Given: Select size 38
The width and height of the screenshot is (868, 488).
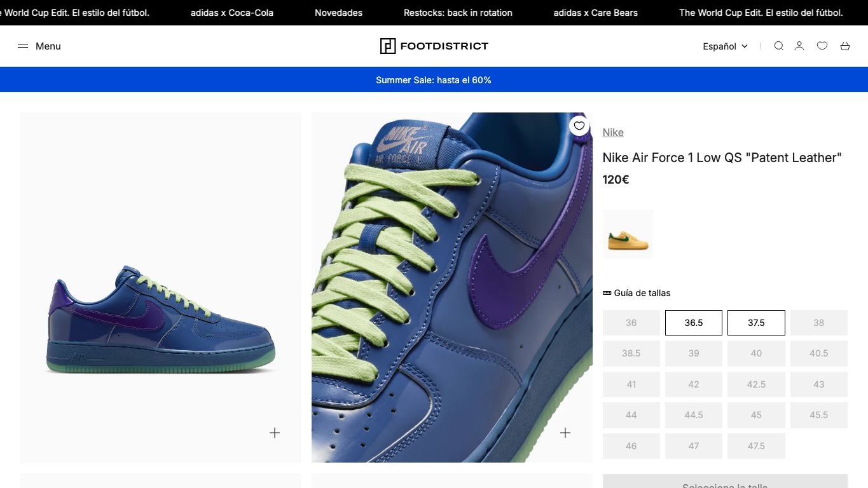Looking at the screenshot, I should pos(819,323).
